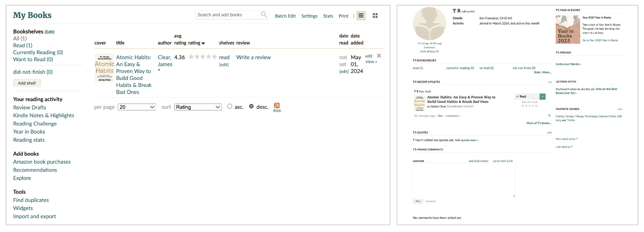Dismiss recent update with small X on profile
The width and height of the screenshot is (644, 232).
(549, 116)
